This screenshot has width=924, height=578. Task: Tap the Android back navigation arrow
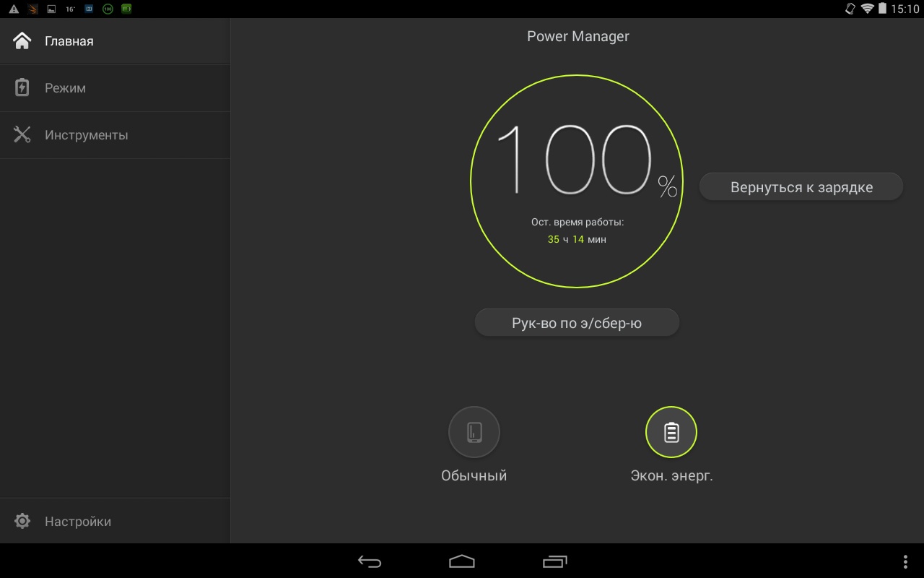tap(370, 561)
